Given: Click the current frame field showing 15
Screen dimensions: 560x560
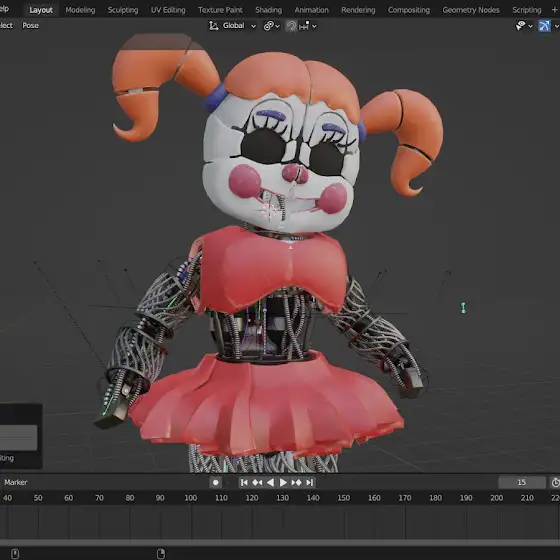Looking at the screenshot, I should (x=521, y=482).
